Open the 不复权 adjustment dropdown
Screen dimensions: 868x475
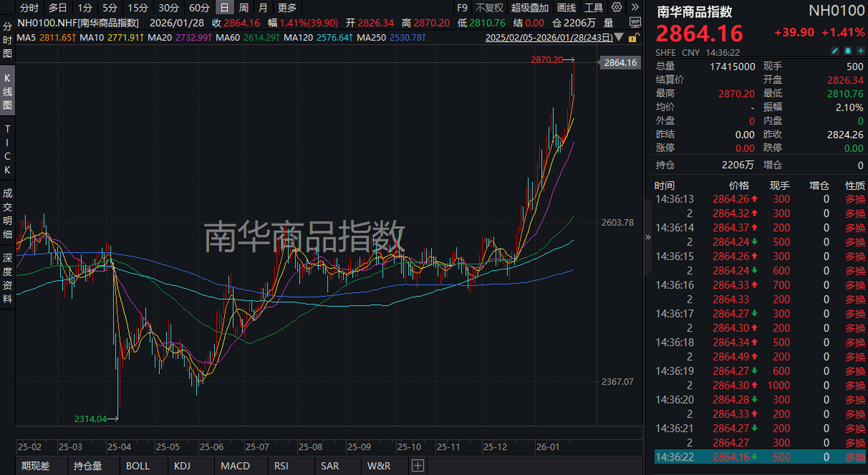pos(489,8)
